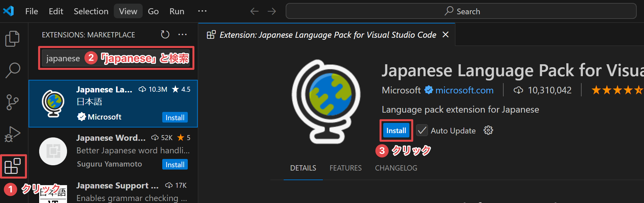The height and width of the screenshot is (203, 644).
Task: Open the Extensions view icon
Action: point(13,166)
